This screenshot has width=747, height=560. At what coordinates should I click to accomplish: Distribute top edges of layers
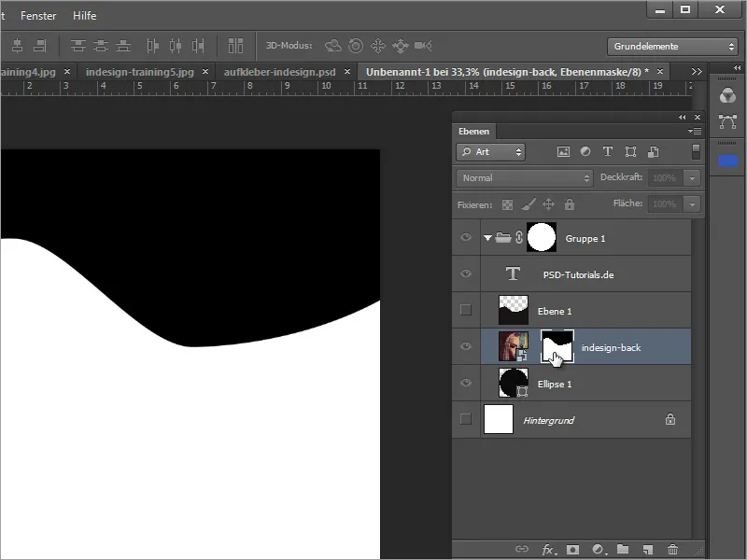point(78,46)
